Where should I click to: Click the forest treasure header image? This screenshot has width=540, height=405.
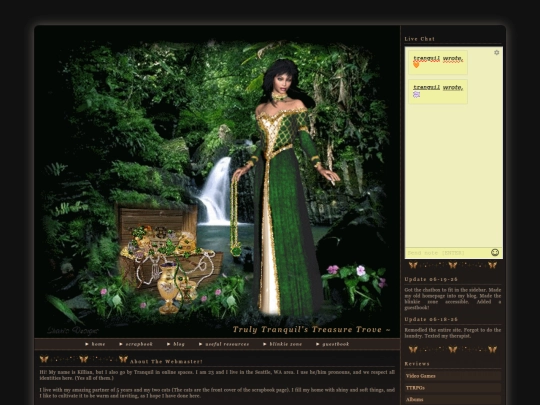point(217,182)
